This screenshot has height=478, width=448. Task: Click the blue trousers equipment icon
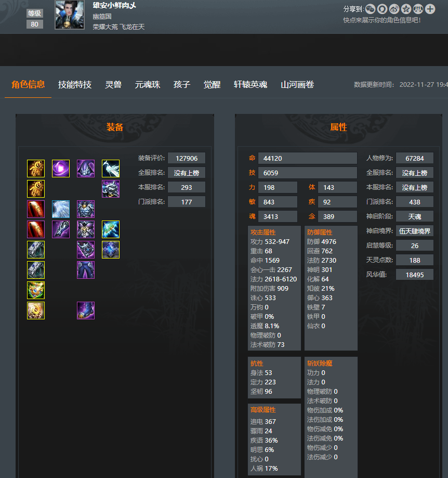tap(86, 270)
